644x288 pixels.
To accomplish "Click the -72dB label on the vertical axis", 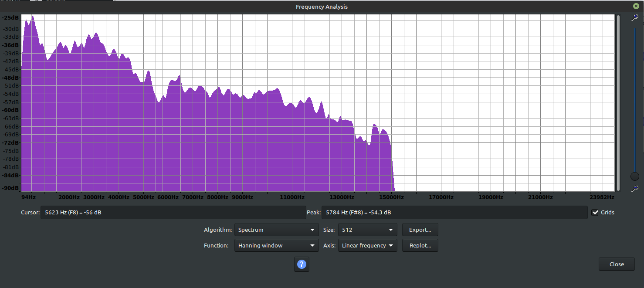I will (x=10, y=142).
